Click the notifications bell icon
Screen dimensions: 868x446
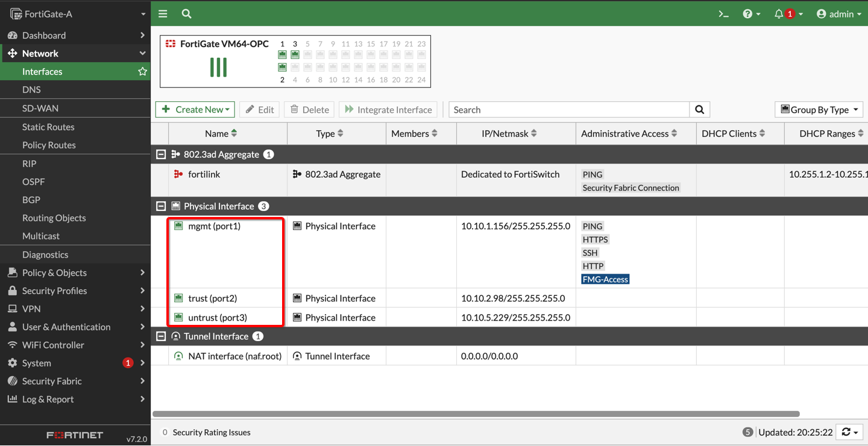pos(779,14)
